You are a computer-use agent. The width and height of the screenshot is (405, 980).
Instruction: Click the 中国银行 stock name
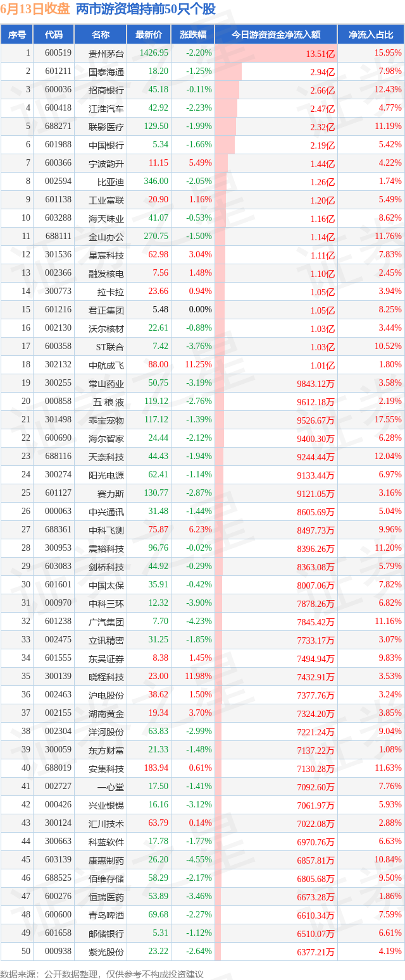(x=106, y=145)
